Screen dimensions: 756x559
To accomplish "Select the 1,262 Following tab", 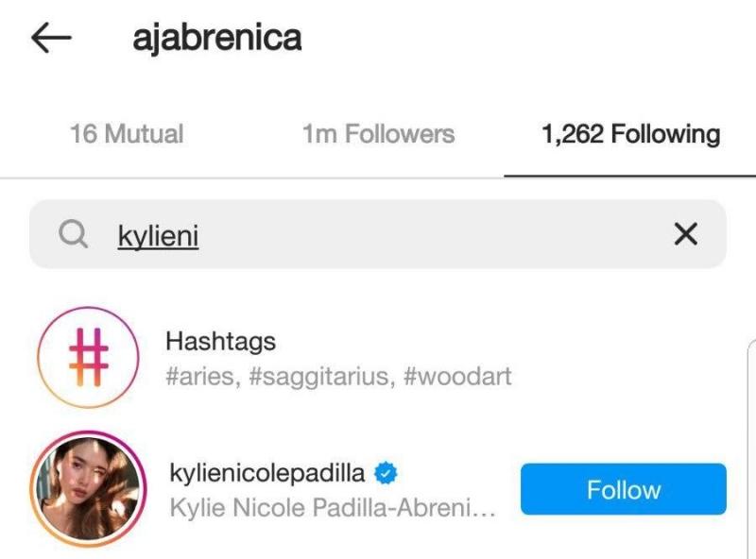I will [630, 133].
